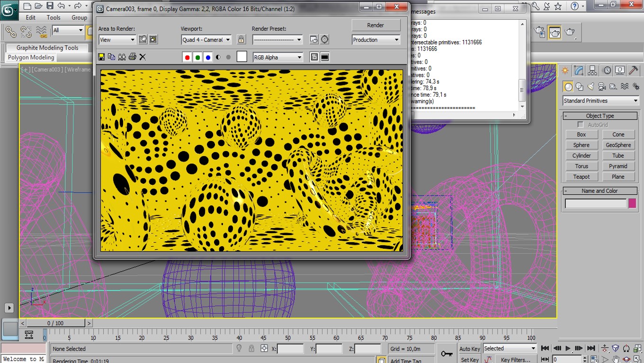The image size is (644, 363).
Task: Click the Copy Image icon
Action: point(112,57)
